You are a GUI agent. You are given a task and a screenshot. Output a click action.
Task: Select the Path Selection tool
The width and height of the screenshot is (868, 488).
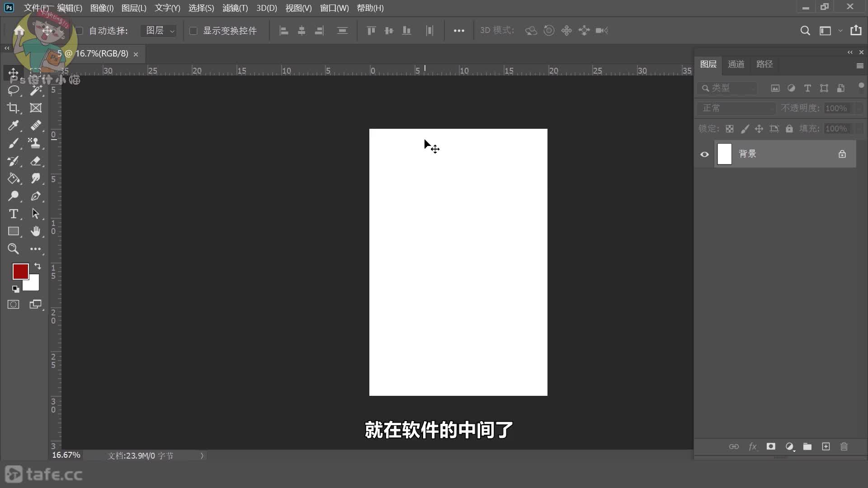click(36, 214)
